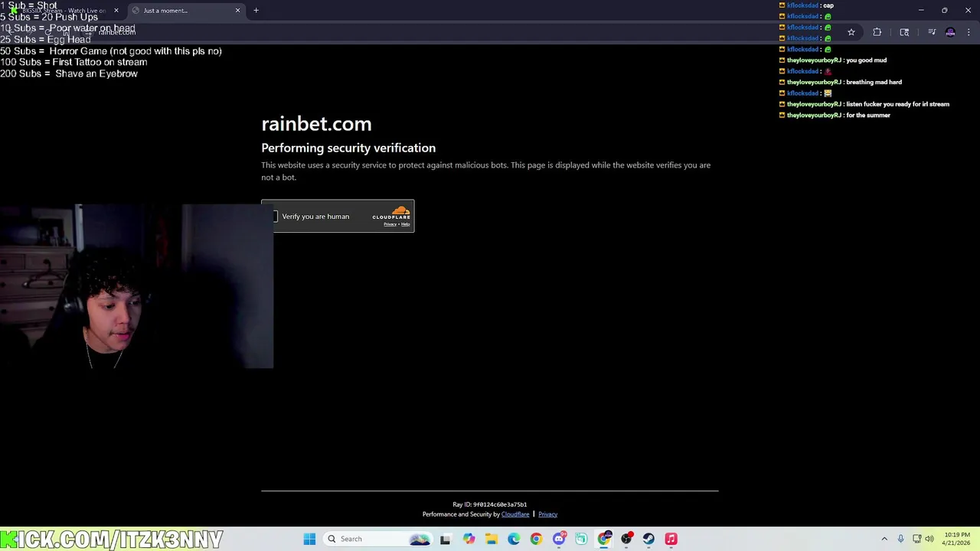Check the Verify you are human box

tap(276, 217)
